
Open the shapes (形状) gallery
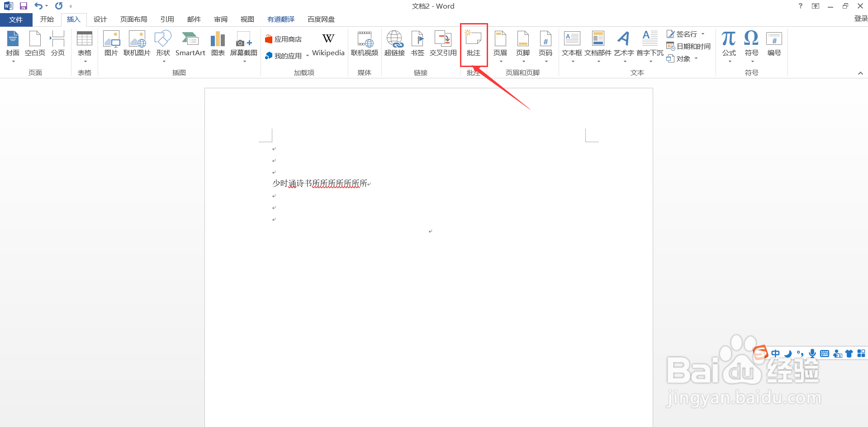163,46
